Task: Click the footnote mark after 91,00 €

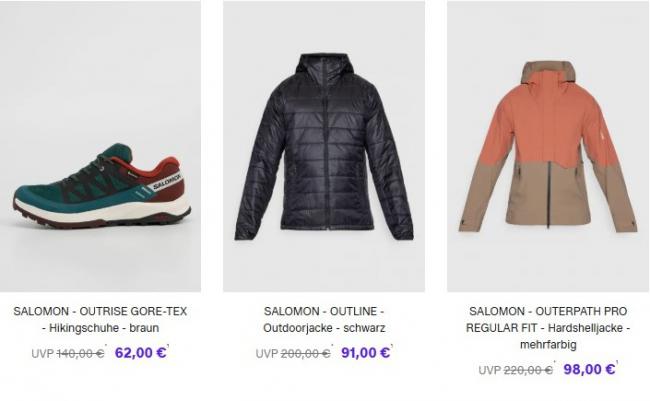Action: click(392, 347)
